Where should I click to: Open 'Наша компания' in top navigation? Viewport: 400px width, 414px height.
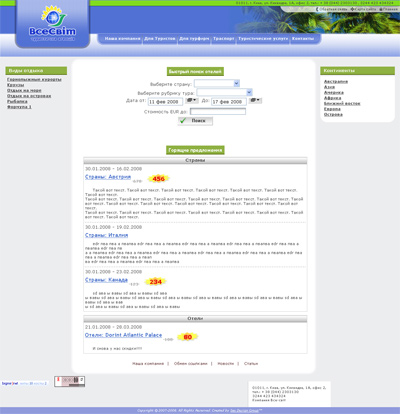[x=122, y=39]
